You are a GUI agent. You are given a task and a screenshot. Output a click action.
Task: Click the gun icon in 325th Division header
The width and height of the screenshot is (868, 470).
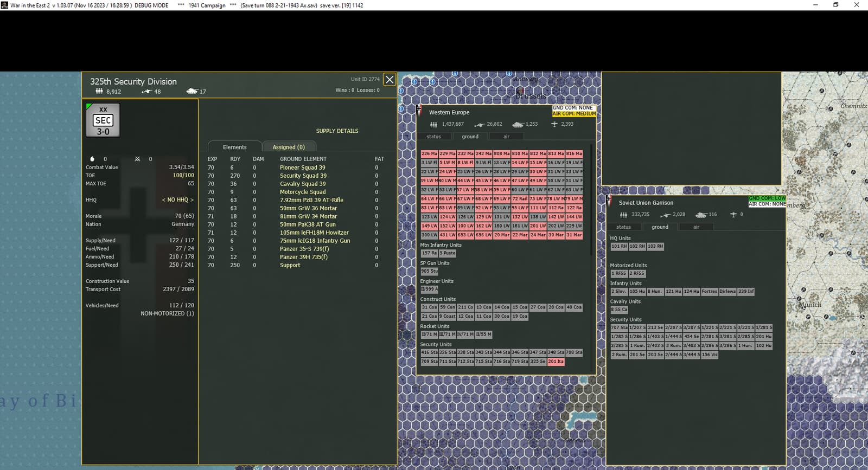pyautogui.click(x=146, y=92)
